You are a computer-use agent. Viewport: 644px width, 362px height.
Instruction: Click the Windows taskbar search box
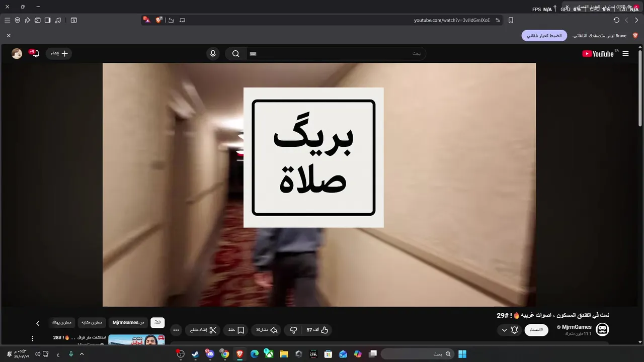click(x=417, y=354)
